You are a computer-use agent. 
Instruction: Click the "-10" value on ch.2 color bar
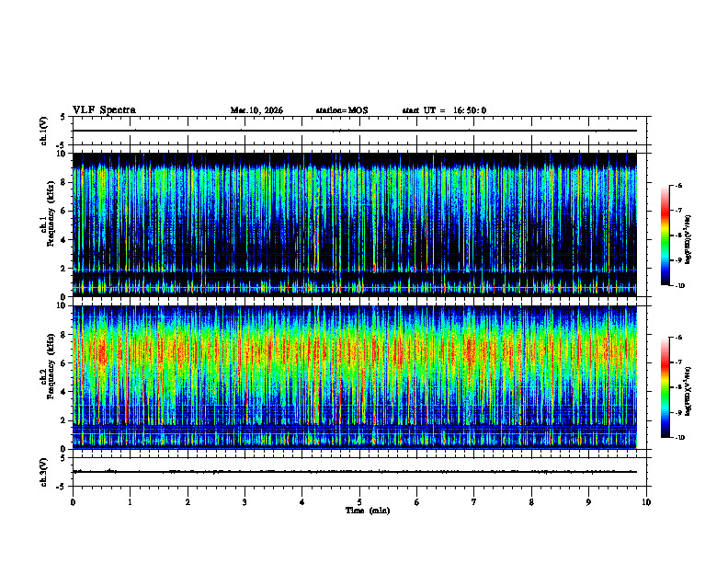679,437
